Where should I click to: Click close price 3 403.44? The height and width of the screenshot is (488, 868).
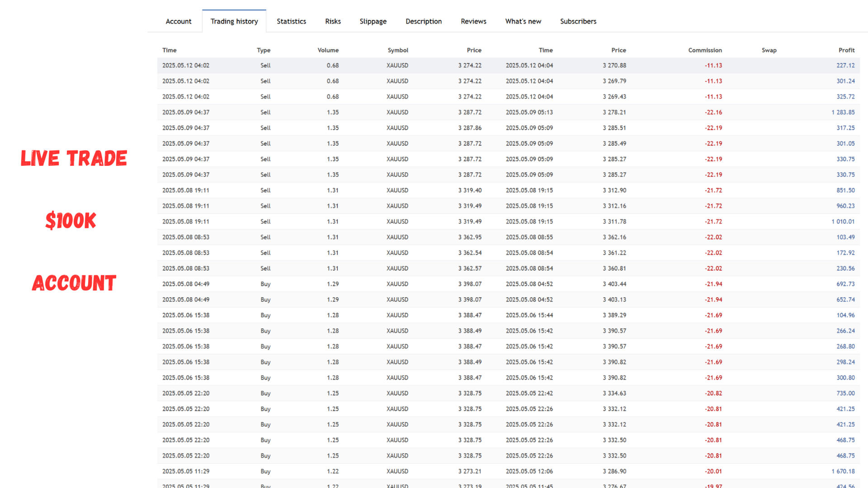coord(614,284)
